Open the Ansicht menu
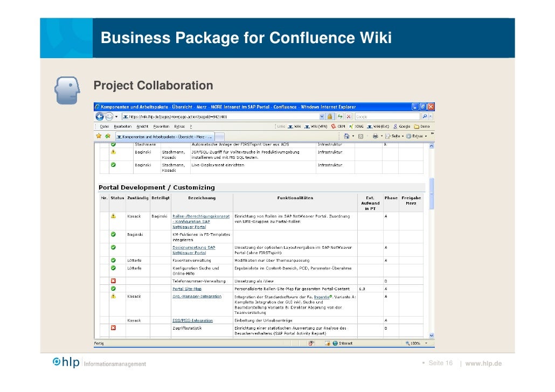The height and width of the screenshot is (392, 555). (x=142, y=127)
